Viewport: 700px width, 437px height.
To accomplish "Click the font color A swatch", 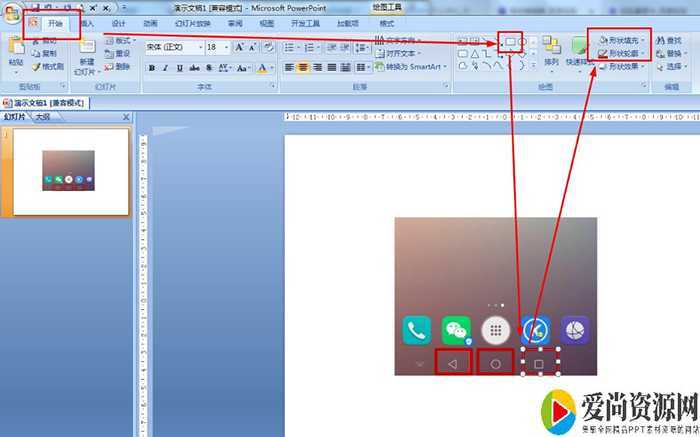I will (261, 68).
